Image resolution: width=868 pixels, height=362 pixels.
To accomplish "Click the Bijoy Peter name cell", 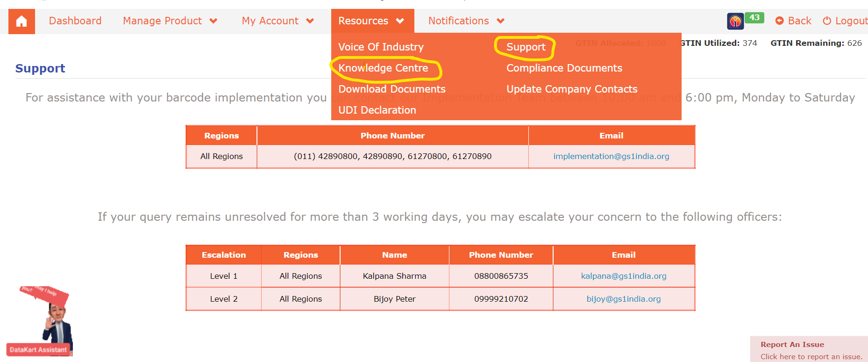I will 395,299.
